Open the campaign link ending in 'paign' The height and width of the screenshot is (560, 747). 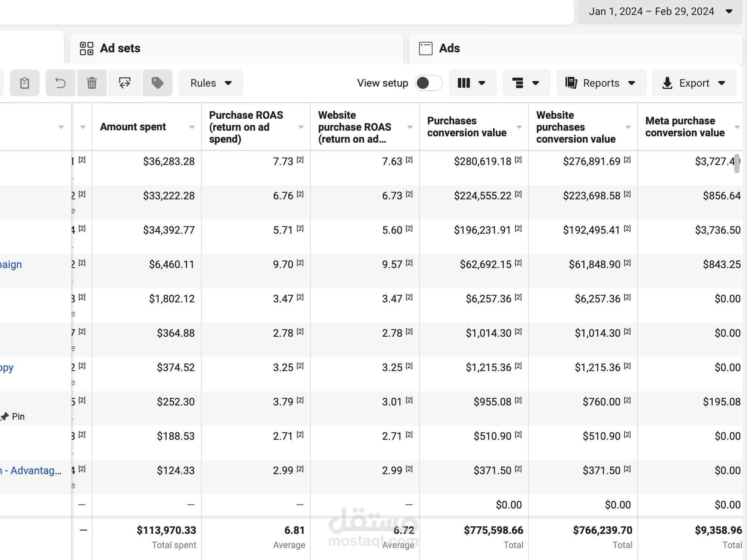[11, 265]
